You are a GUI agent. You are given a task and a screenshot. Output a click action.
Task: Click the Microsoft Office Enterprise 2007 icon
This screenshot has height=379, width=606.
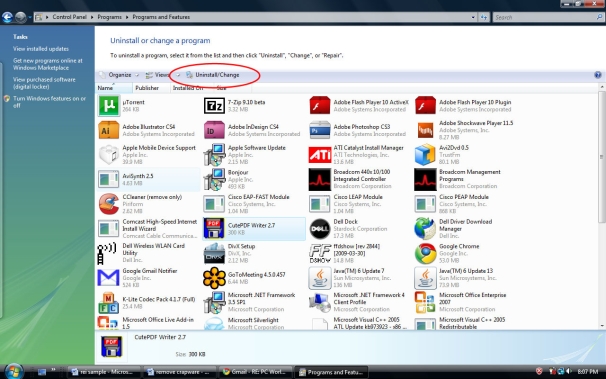click(425, 303)
